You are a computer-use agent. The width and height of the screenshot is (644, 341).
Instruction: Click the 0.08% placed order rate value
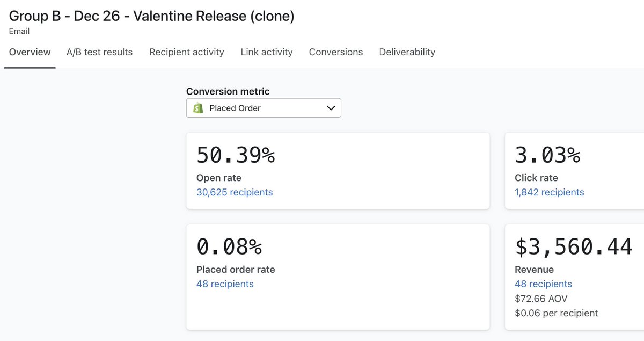(229, 246)
